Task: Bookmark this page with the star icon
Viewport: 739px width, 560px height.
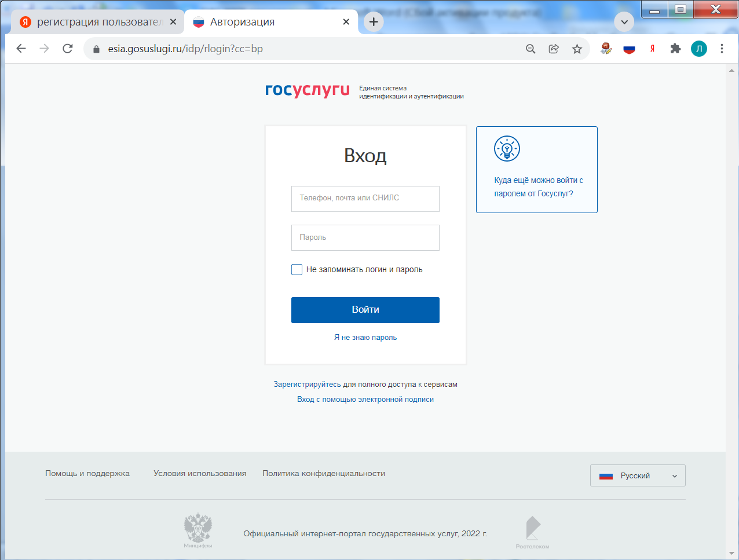Action: (x=577, y=49)
